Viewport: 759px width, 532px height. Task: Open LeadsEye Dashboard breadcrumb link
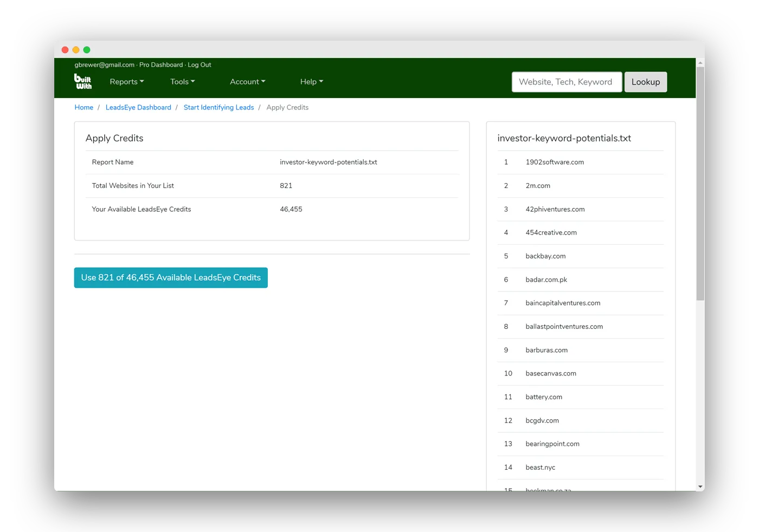(138, 107)
